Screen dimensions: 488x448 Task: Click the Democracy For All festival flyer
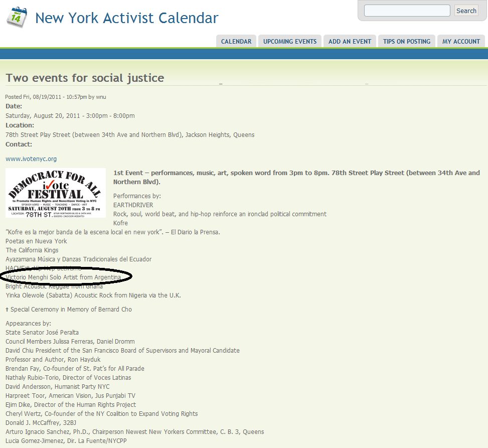(56, 193)
